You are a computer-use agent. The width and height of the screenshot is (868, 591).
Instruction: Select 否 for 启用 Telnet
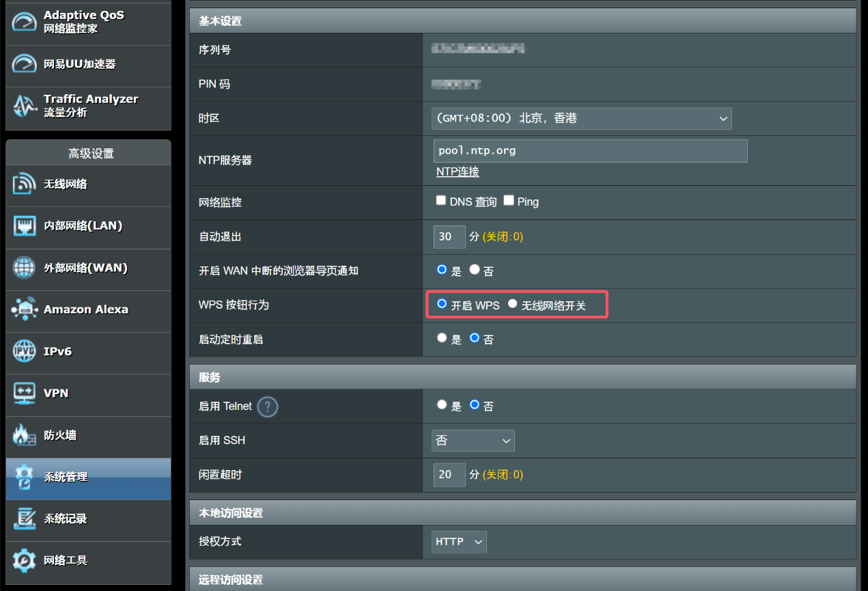(x=475, y=404)
